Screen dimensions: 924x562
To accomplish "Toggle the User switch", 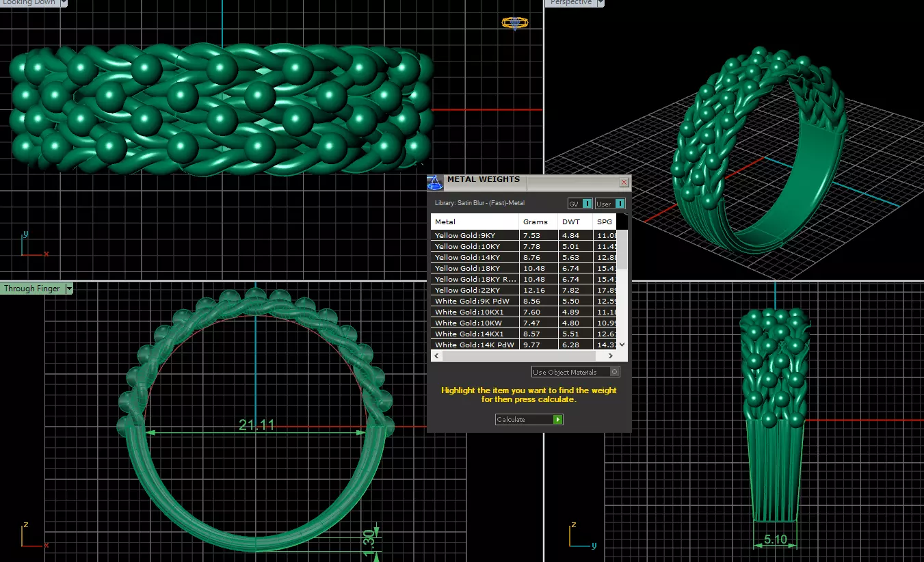I will [610, 204].
